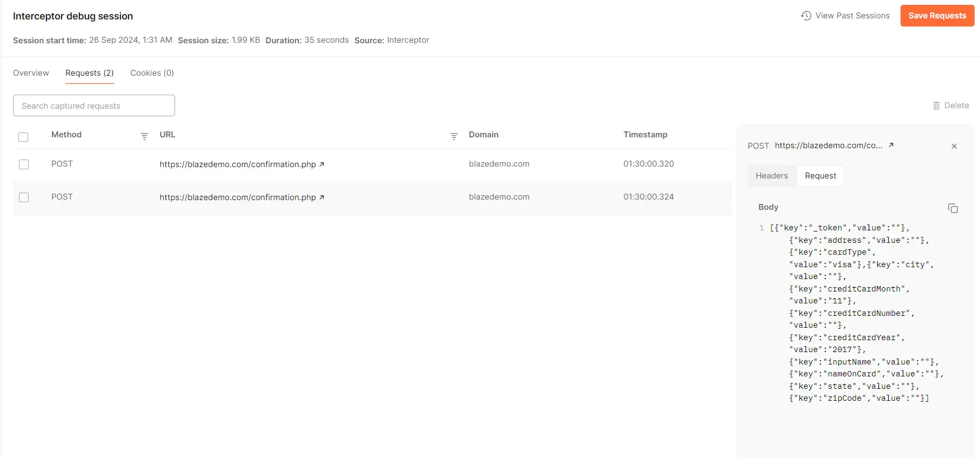980x457 pixels.
Task: Open first confirmation.php URL external arrow
Action: (321, 164)
